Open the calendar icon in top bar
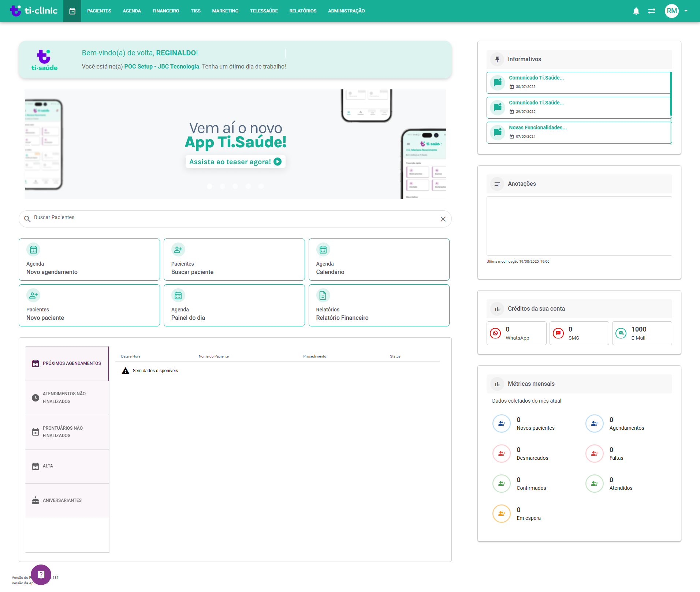The height and width of the screenshot is (592, 700). (72, 11)
